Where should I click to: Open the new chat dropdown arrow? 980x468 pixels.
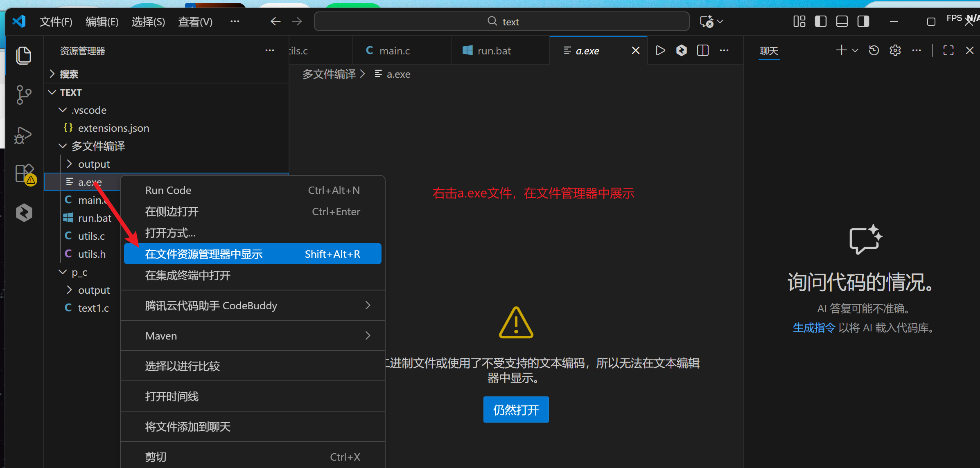855,50
